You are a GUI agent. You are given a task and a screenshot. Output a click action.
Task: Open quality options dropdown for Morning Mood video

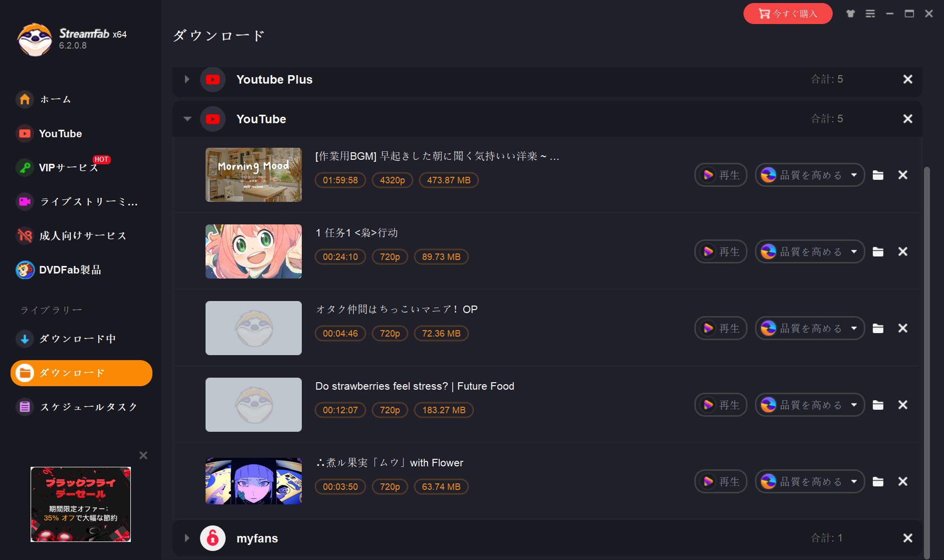(x=853, y=175)
